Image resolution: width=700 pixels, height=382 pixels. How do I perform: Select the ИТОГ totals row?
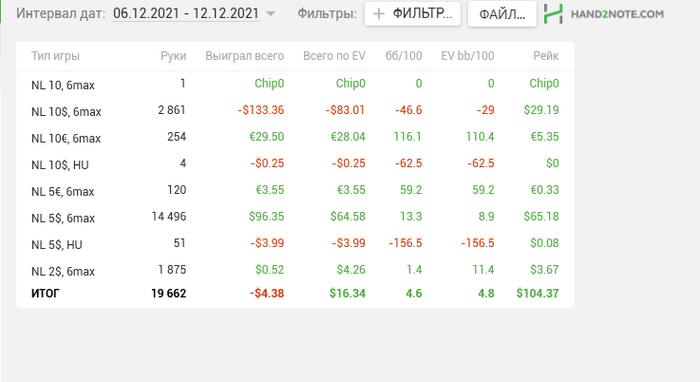[295, 293]
